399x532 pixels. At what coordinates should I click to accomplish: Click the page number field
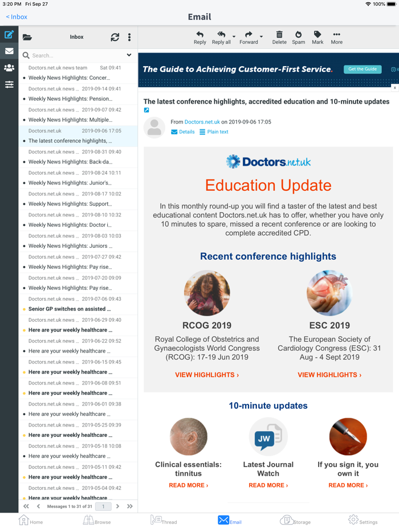[103, 506]
